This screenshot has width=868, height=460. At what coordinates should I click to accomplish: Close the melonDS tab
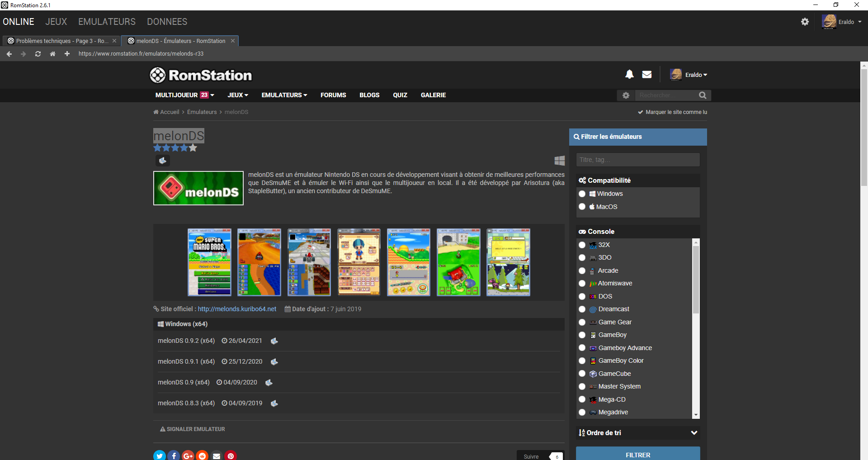coord(233,41)
